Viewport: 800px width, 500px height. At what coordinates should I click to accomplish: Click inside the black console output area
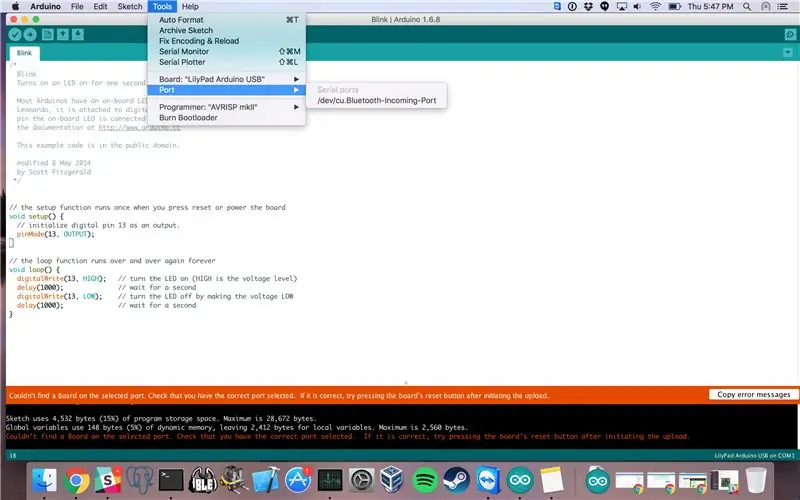[401, 427]
